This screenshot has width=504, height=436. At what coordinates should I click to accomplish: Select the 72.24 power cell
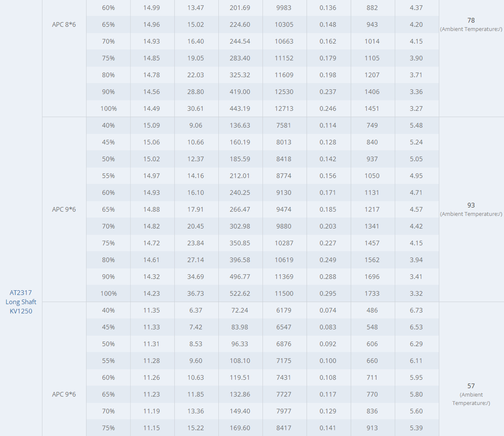click(x=240, y=310)
